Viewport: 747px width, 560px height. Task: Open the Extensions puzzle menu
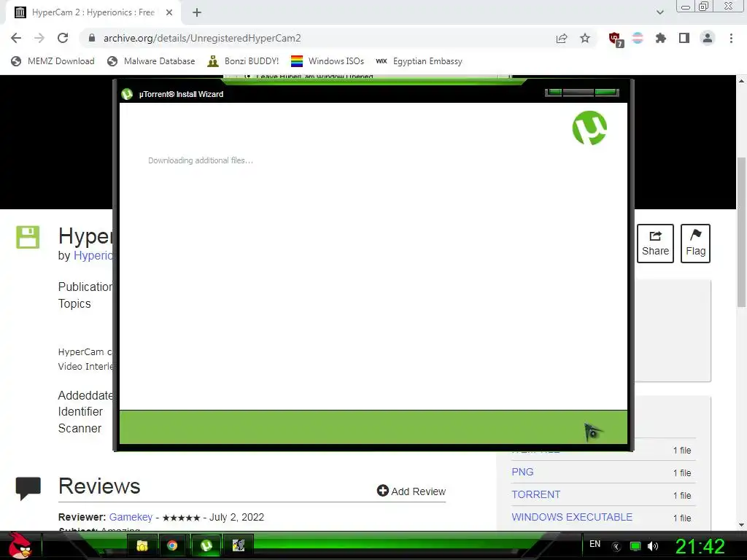(661, 38)
